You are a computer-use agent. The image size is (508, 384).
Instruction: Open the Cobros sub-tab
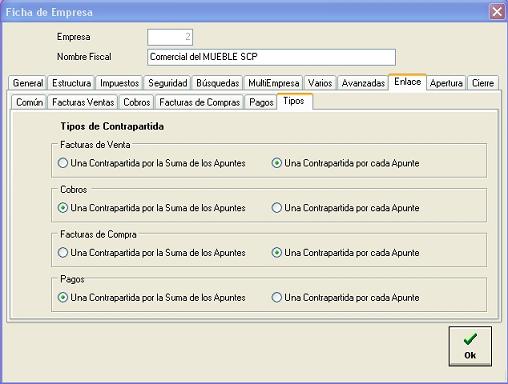point(137,102)
